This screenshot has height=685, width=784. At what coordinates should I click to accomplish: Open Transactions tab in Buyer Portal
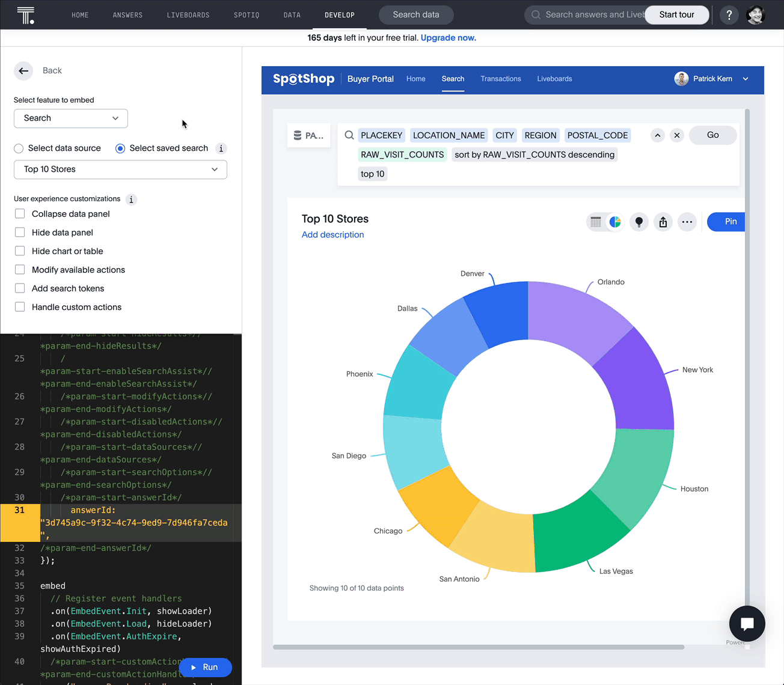tap(500, 79)
